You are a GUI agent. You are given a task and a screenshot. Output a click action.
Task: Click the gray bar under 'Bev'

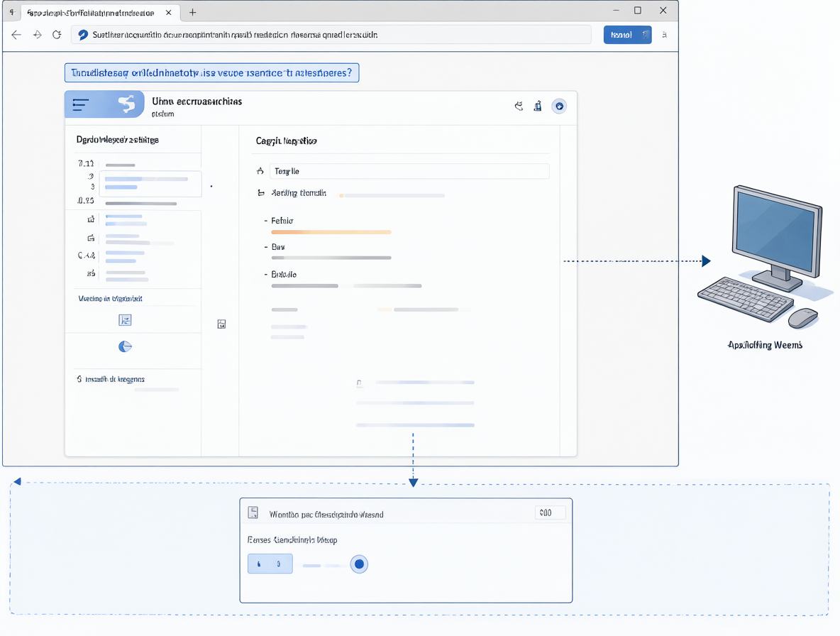[331, 258]
